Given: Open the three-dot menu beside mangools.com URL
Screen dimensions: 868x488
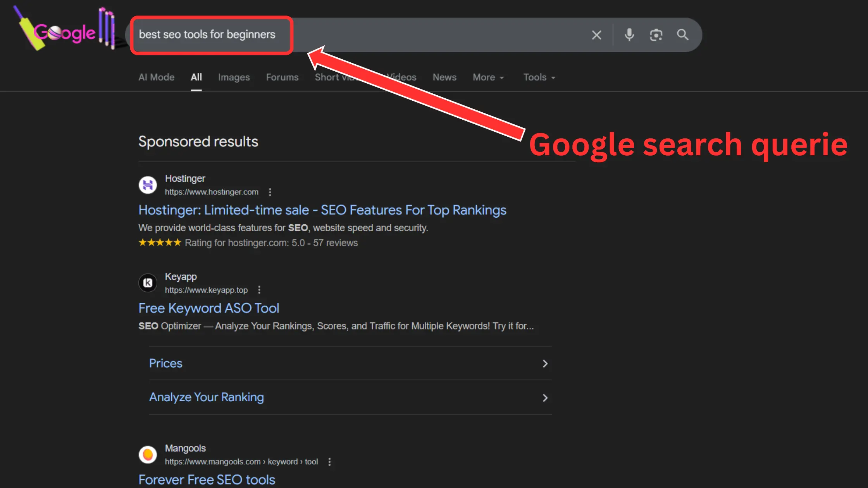Looking at the screenshot, I should click(x=329, y=462).
